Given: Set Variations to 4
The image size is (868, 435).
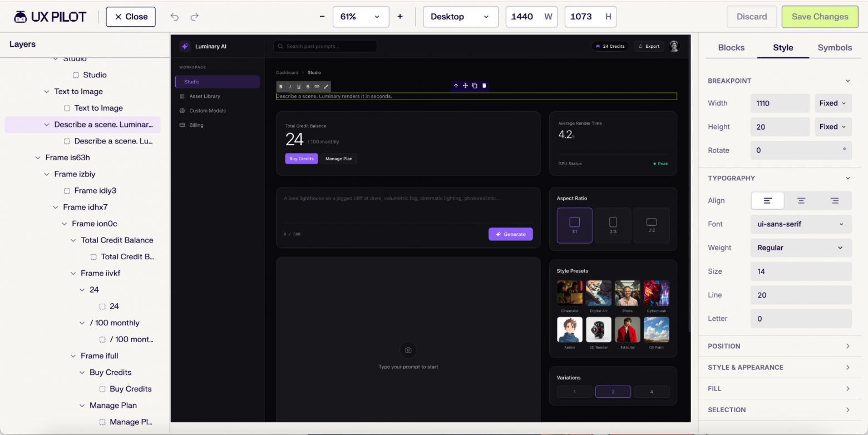Looking at the screenshot, I should [x=652, y=392].
